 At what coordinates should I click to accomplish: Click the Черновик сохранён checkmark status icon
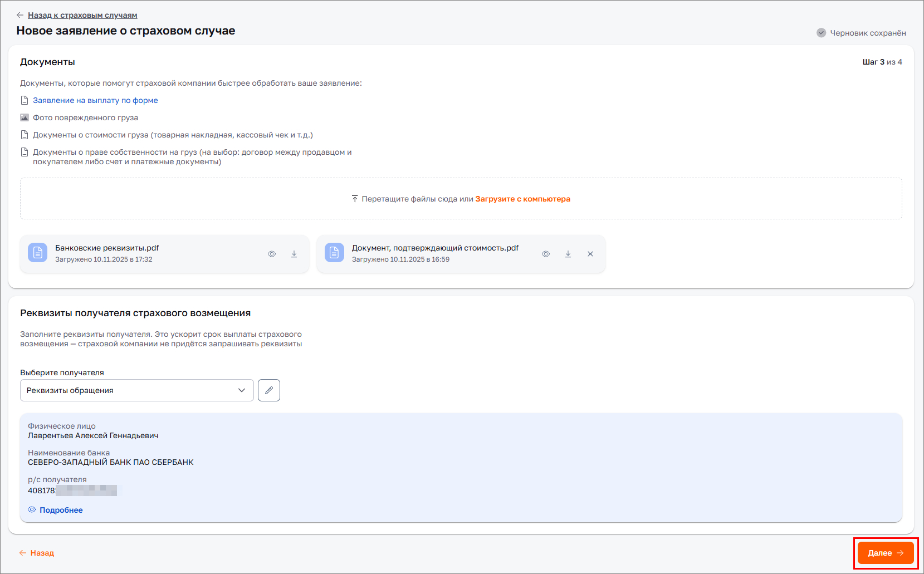[821, 33]
